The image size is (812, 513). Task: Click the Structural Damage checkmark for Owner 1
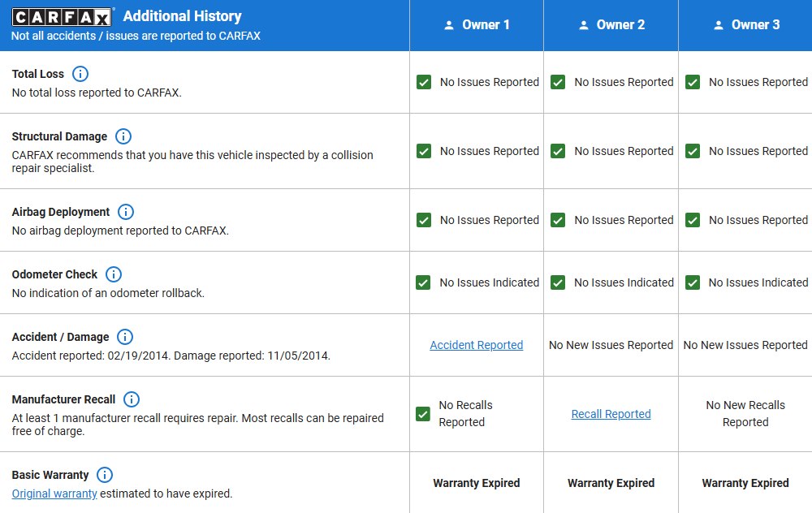424,151
